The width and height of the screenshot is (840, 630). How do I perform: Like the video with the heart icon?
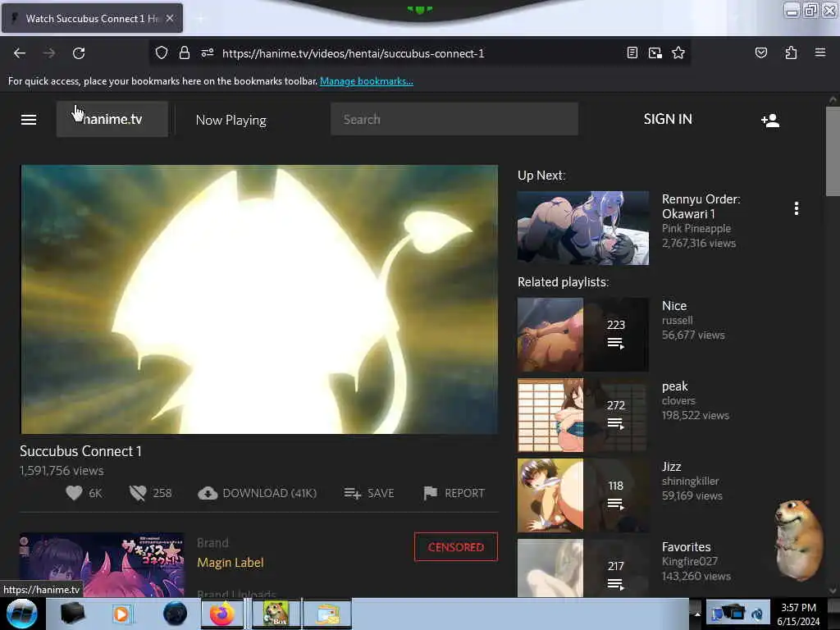(74, 493)
